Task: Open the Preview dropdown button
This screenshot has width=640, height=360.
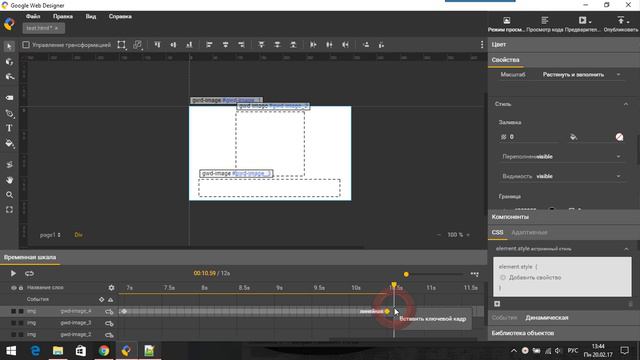Action: click(584, 24)
